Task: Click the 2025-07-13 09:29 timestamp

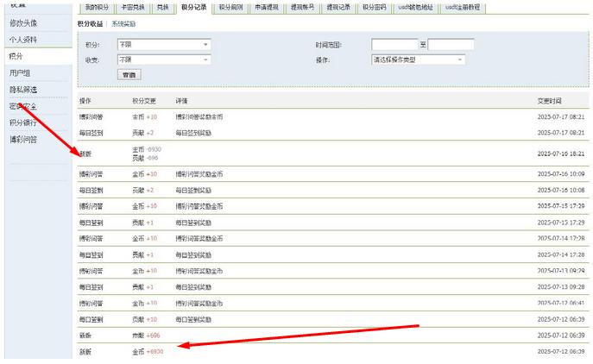Action: pyautogui.click(x=561, y=271)
